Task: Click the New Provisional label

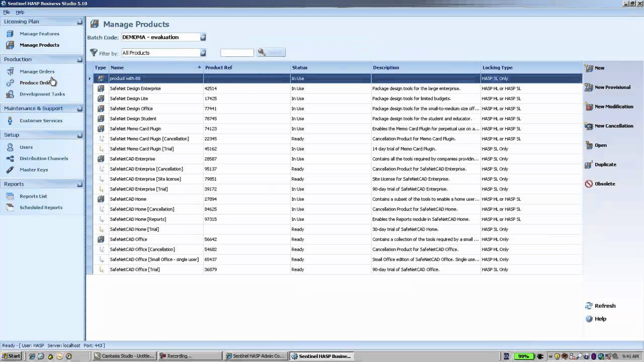Action: pos(612,87)
